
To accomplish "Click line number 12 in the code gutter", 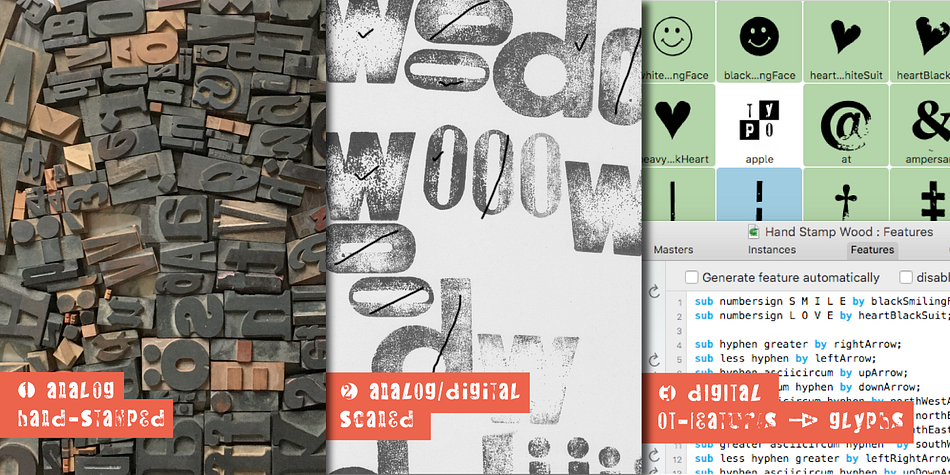I will click(x=679, y=459).
